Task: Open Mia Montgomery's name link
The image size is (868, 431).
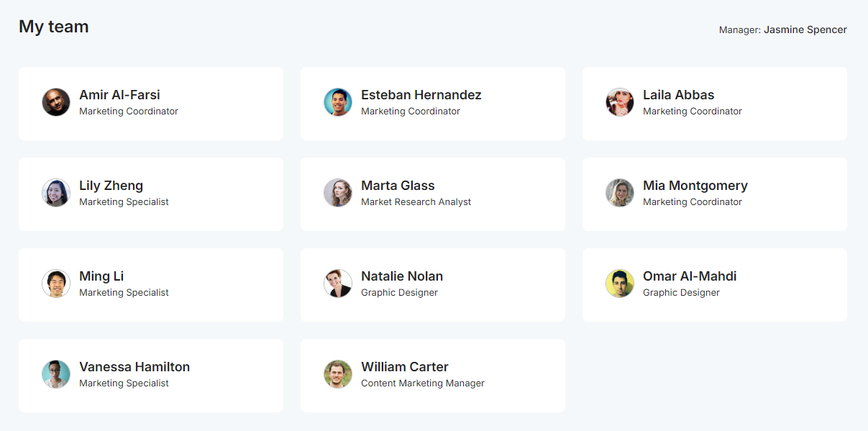Action: (x=695, y=186)
